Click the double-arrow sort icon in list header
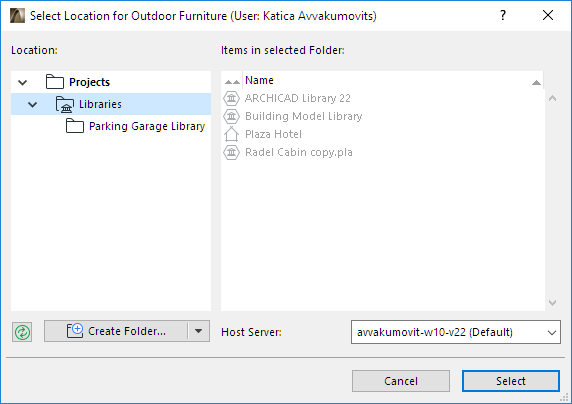Viewport: 572px width, 404px height. pyautogui.click(x=232, y=82)
